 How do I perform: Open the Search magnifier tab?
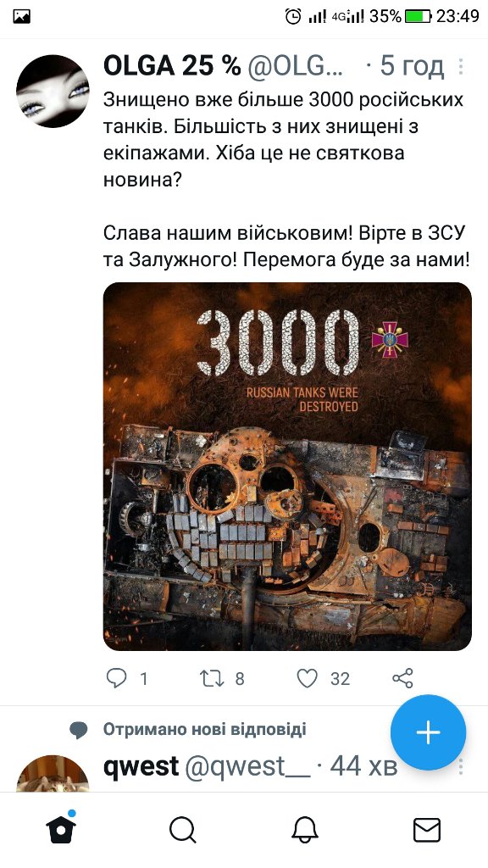(183, 831)
